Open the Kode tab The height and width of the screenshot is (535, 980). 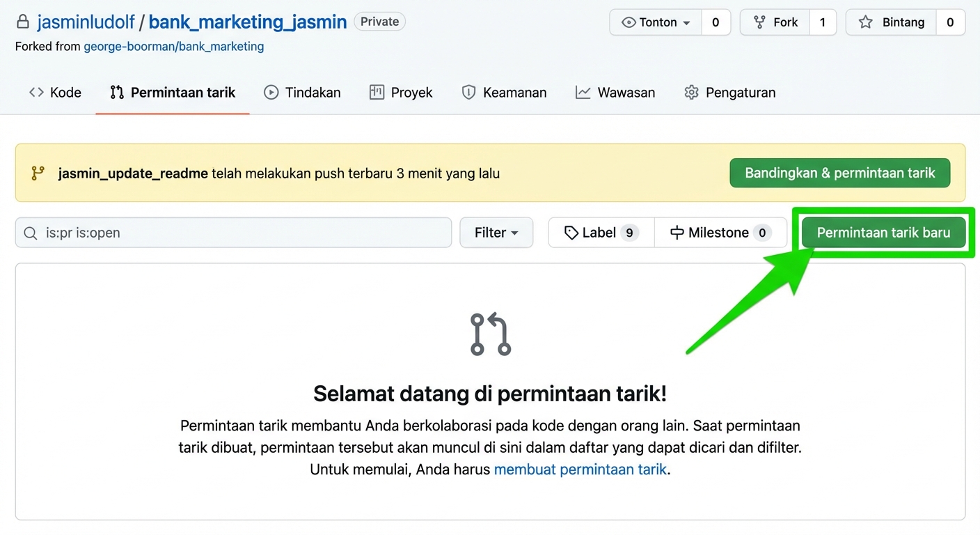pos(55,93)
